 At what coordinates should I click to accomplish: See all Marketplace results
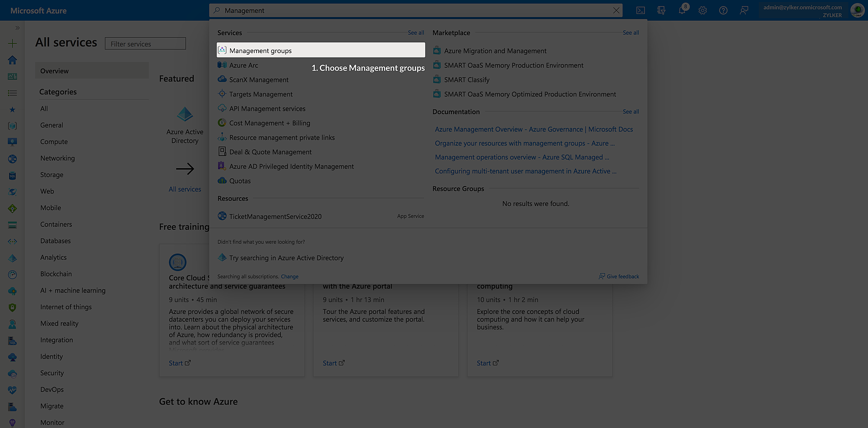click(631, 33)
